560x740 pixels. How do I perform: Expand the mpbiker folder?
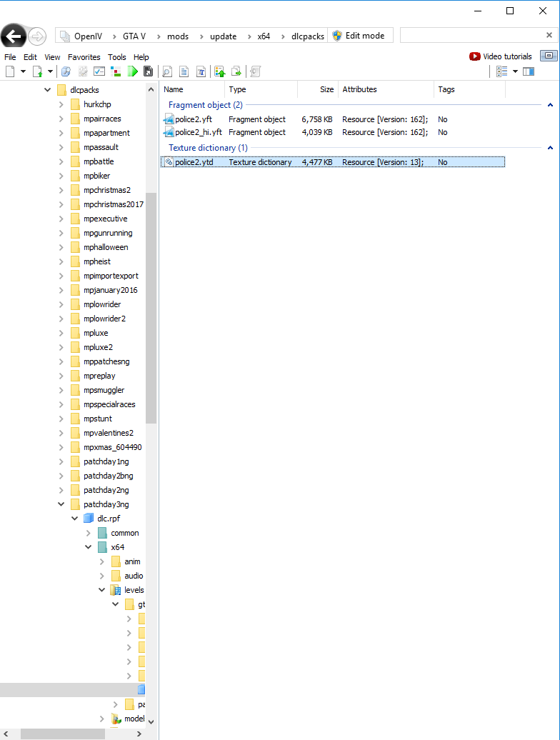coord(61,176)
